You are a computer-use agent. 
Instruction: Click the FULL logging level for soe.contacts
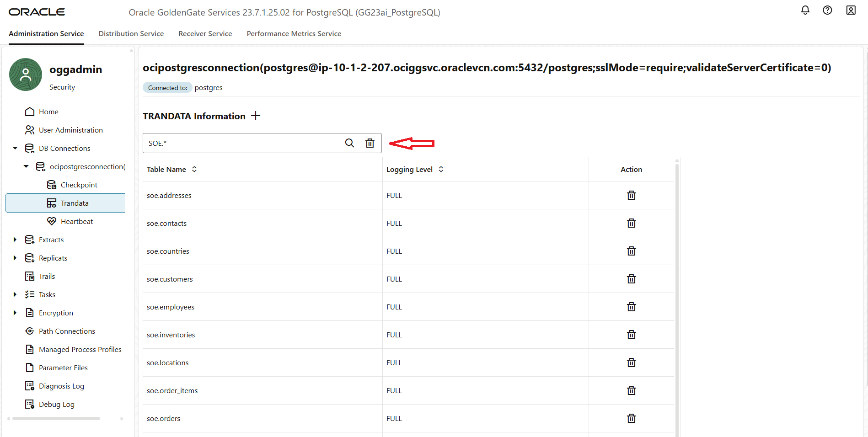pyautogui.click(x=394, y=223)
